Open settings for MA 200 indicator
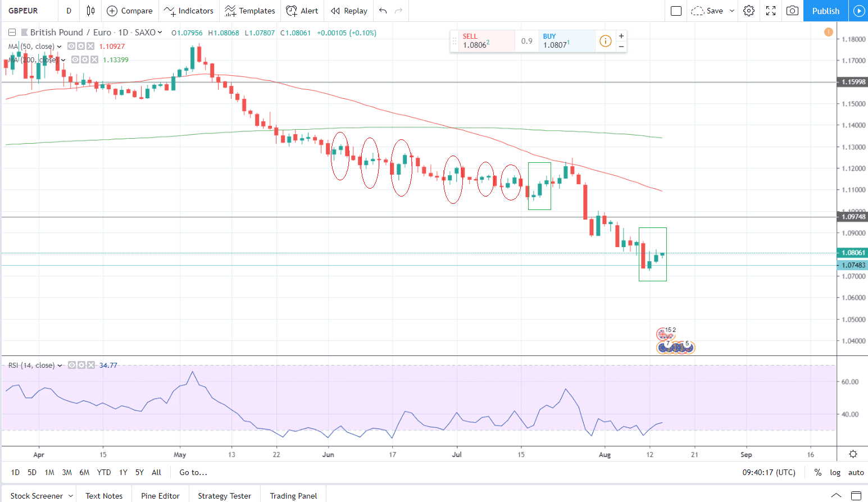The width and height of the screenshot is (868, 502). 85,60
